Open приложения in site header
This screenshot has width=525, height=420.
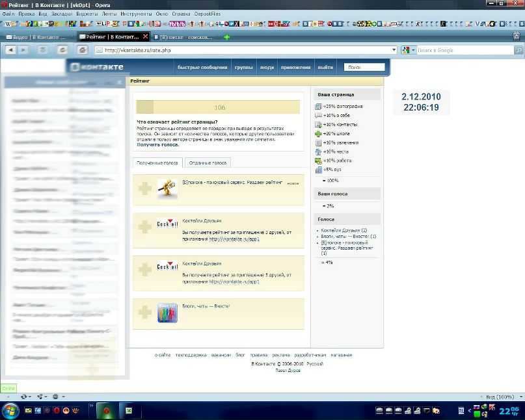295,67
